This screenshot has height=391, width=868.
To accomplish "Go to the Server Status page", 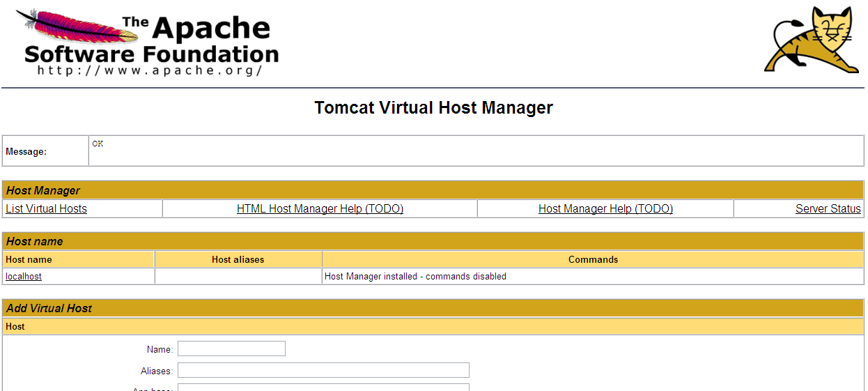I will (828, 208).
